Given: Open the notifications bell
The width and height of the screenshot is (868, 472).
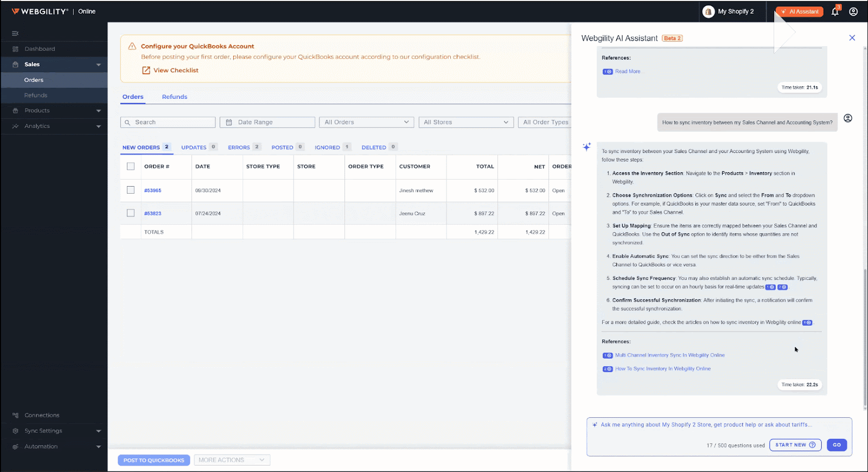Looking at the screenshot, I should pos(835,11).
